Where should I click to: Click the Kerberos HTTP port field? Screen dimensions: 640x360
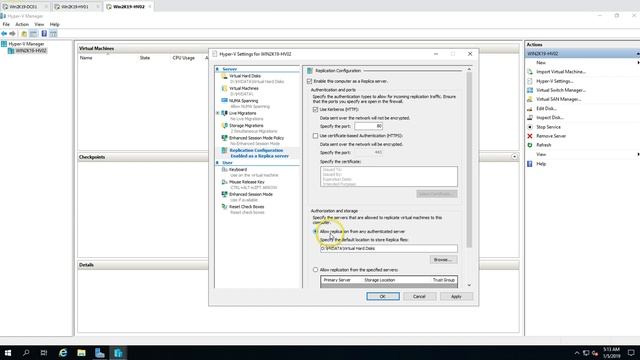[x=368, y=126]
